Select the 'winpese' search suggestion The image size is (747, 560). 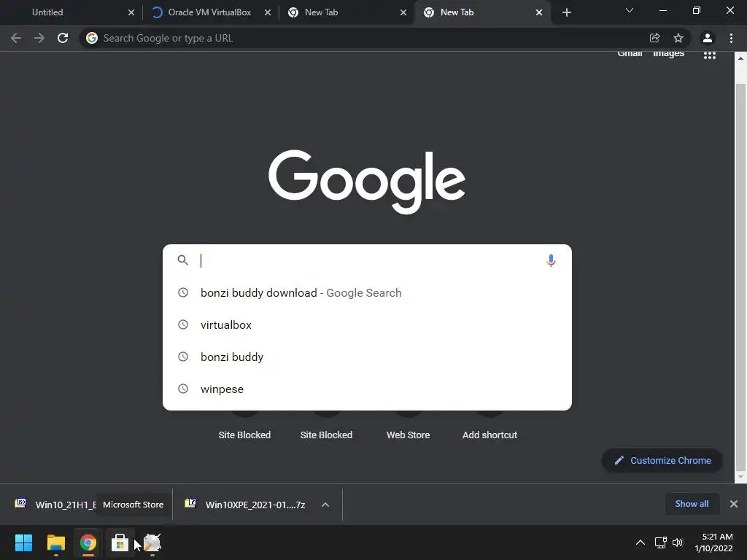tap(367, 389)
